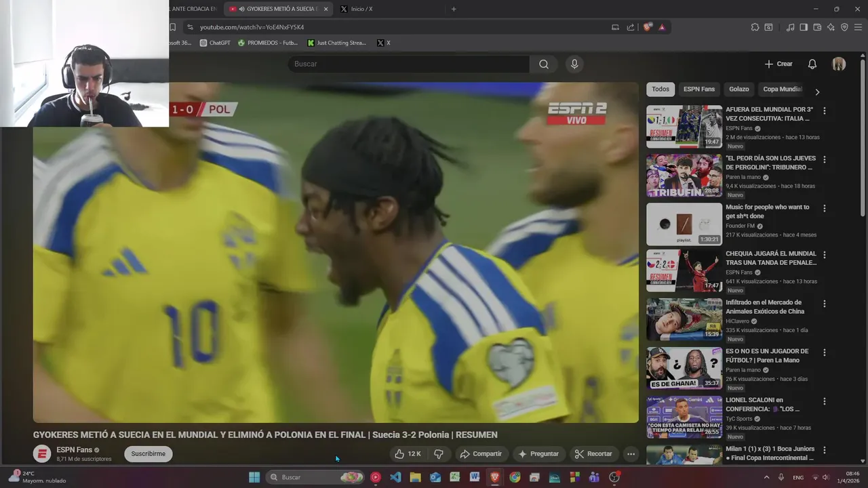Image resolution: width=868 pixels, height=488 pixels.
Task: Open File Explorer from taskbar
Action: (415, 477)
